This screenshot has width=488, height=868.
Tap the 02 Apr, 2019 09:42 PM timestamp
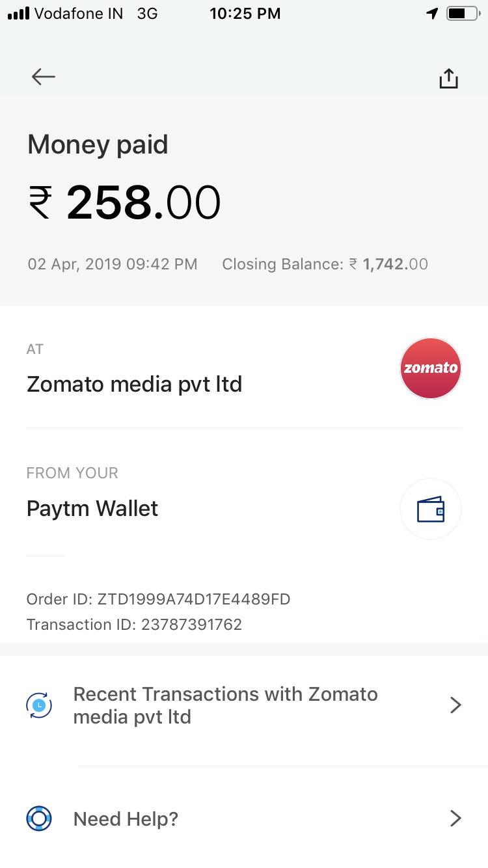pyautogui.click(x=113, y=264)
